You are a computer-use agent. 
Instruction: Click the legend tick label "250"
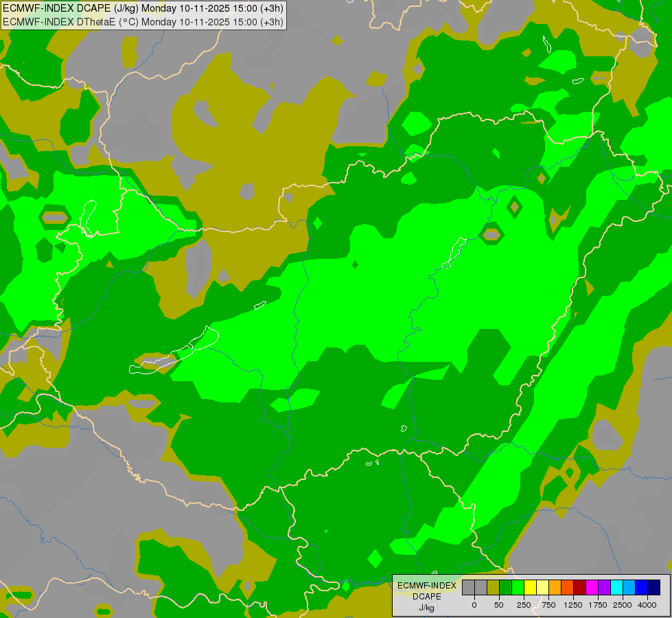[524, 605]
